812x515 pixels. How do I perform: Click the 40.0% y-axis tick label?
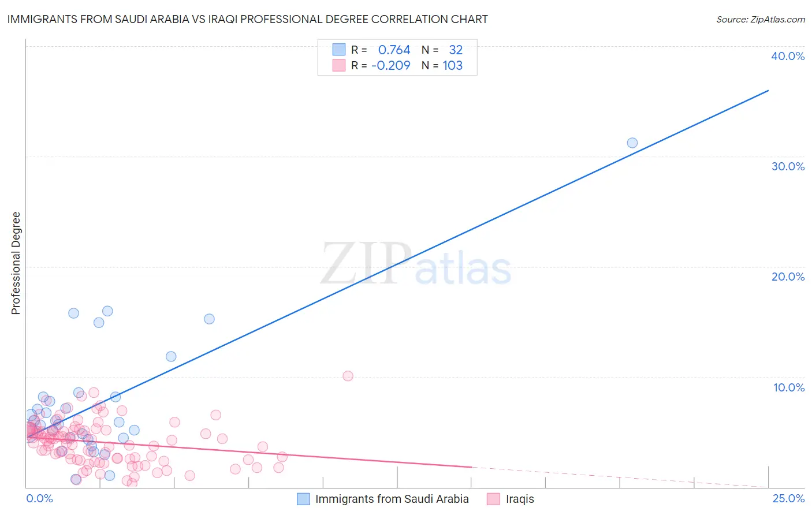(788, 56)
